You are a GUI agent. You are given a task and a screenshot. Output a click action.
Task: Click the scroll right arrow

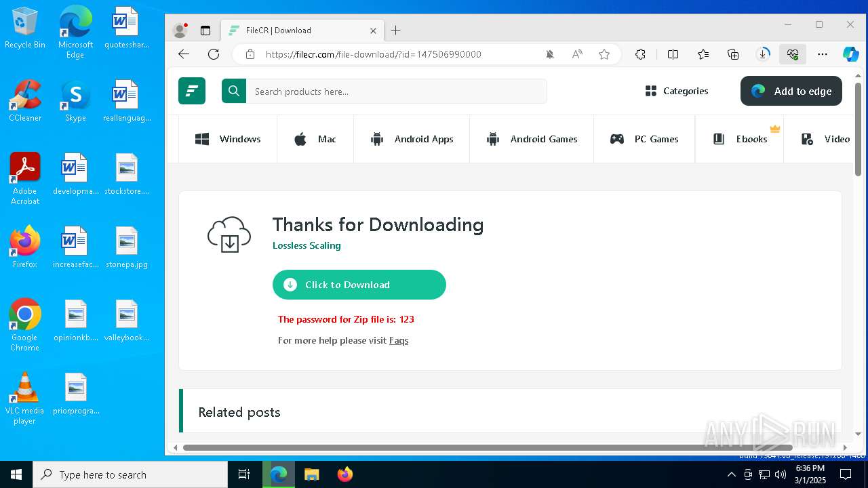coord(845,447)
